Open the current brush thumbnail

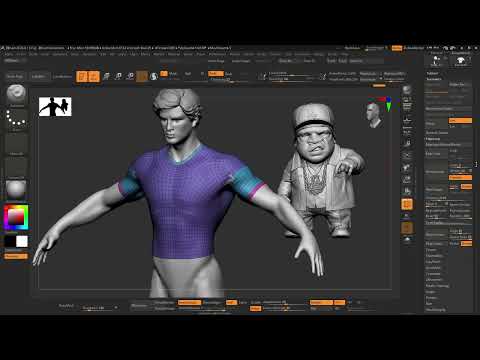(16, 94)
